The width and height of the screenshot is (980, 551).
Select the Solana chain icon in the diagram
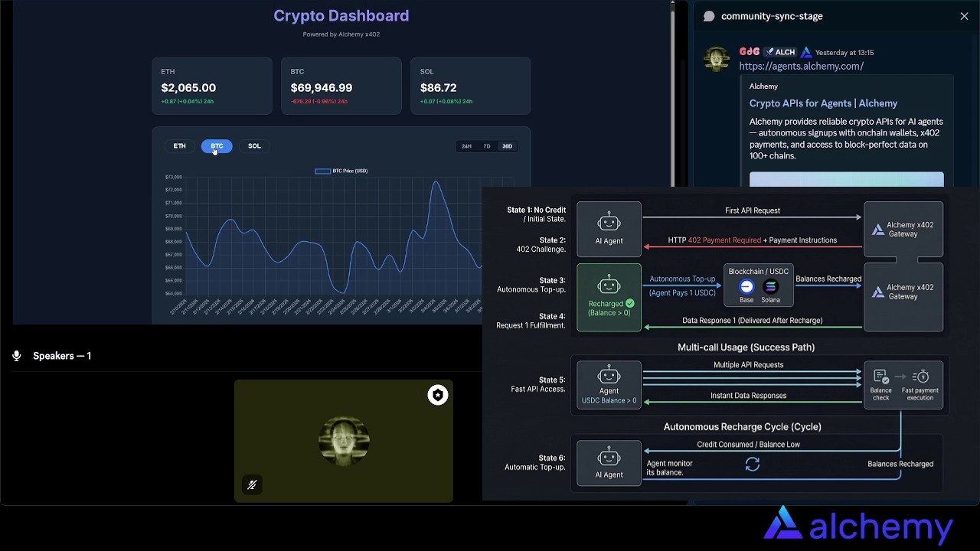pyautogui.click(x=770, y=287)
